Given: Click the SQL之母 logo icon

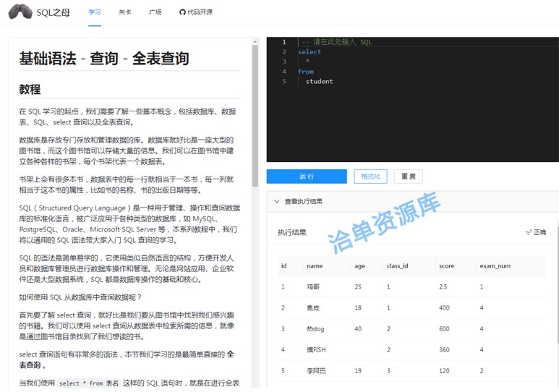Looking at the screenshot, I should [20, 12].
